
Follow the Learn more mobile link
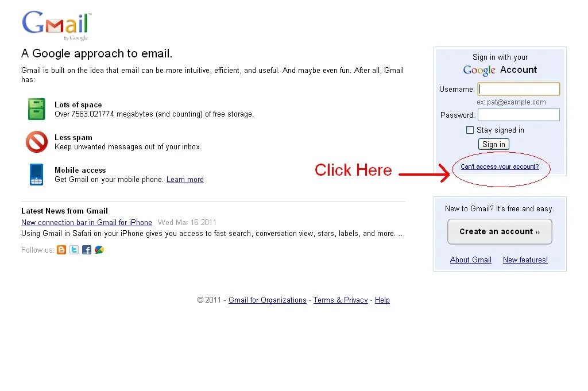tap(185, 180)
